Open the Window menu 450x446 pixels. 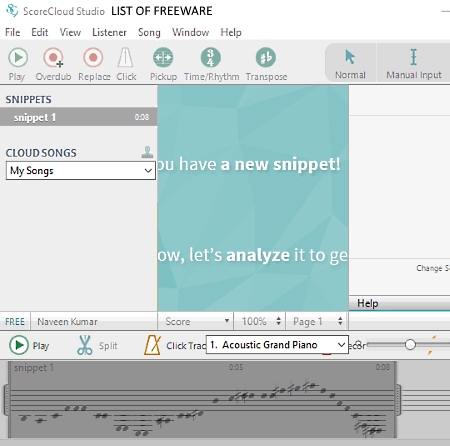[190, 32]
